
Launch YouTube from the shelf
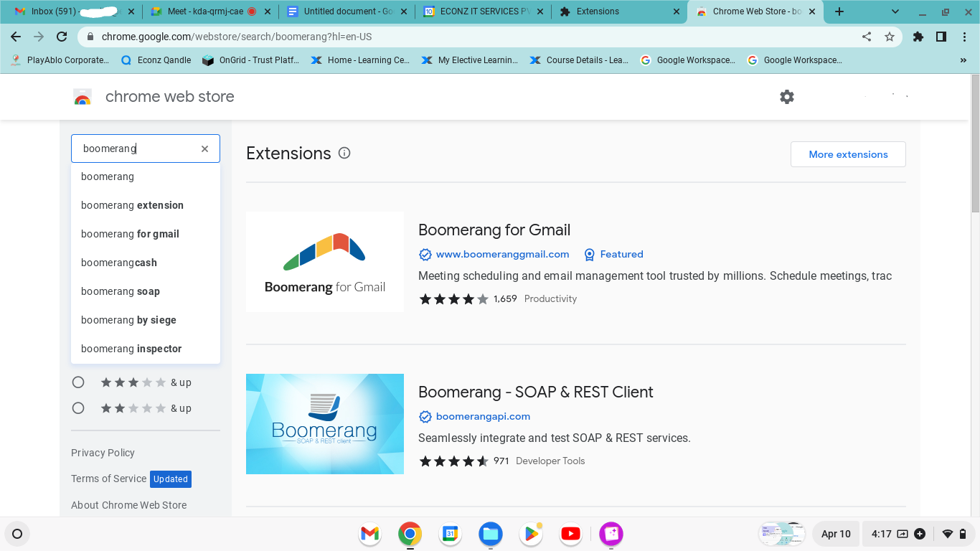tap(571, 534)
